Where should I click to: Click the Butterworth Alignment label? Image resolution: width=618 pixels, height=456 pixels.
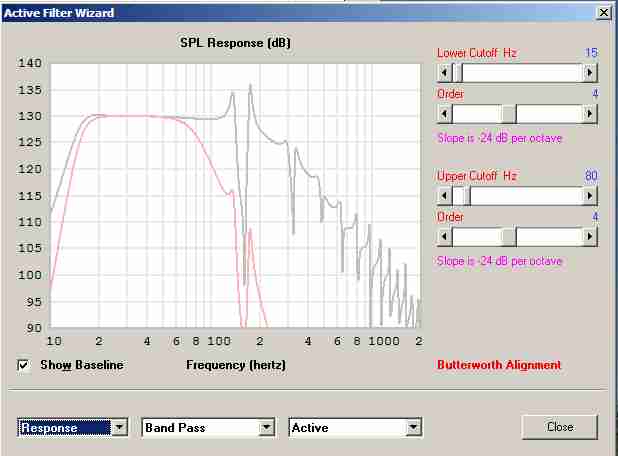point(499,365)
